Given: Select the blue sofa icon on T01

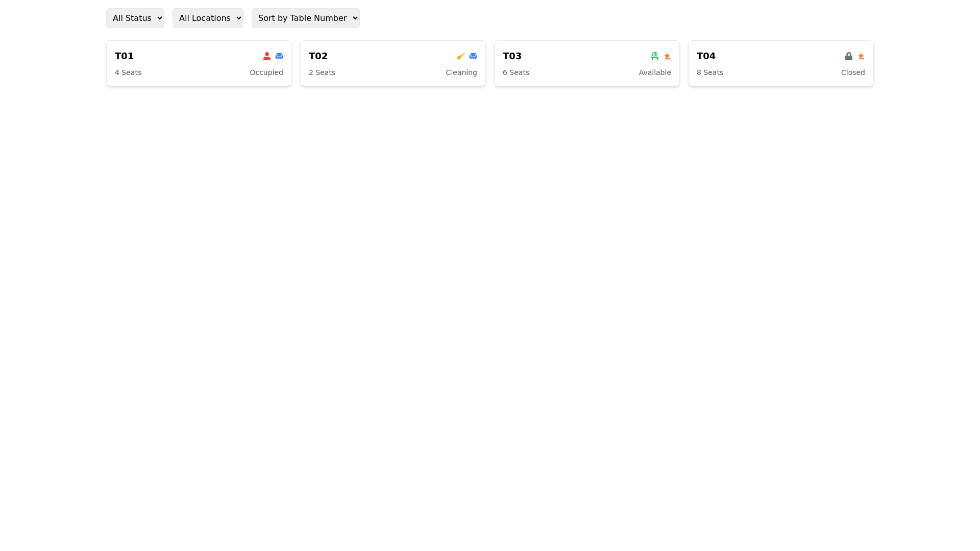Looking at the screenshot, I should 279,56.
